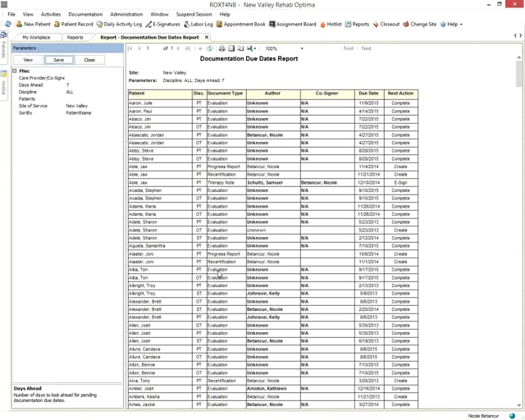
Task: Click Change Site in the toolbar
Action: 419,24
